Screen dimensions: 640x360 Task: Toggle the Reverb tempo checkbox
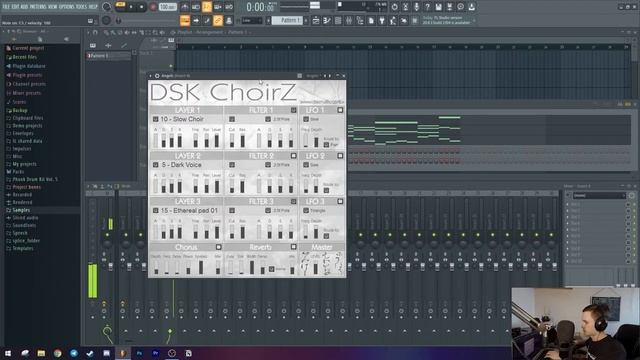click(x=271, y=269)
